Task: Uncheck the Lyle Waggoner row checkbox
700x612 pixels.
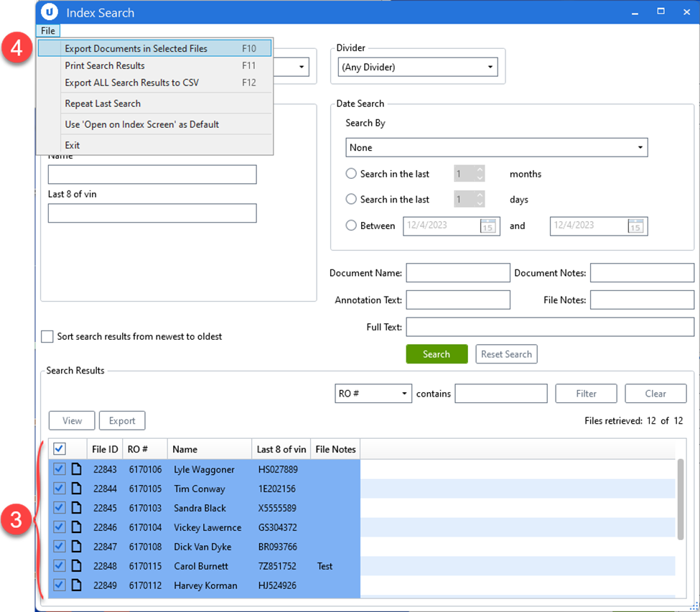Action: click(x=60, y=468)
